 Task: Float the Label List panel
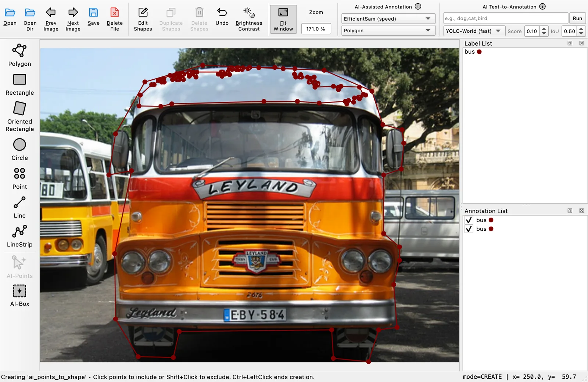570,43
